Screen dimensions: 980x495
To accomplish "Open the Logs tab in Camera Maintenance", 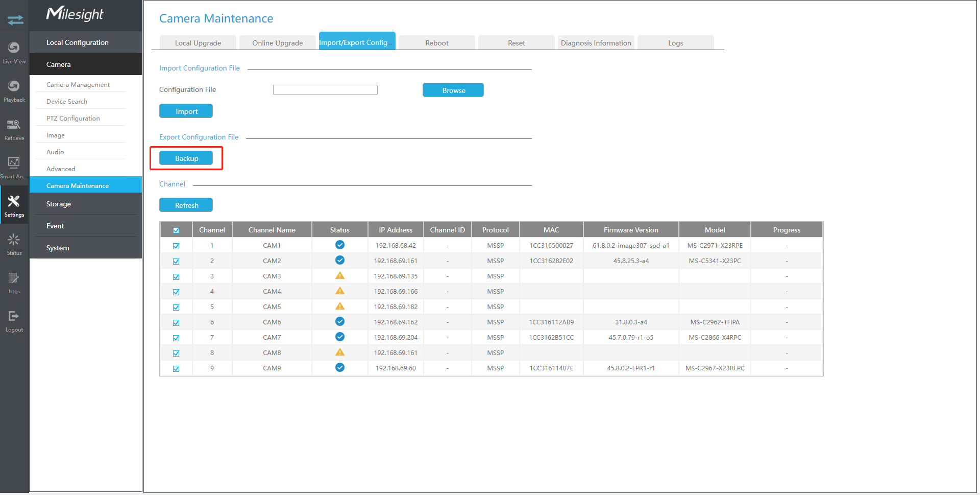I will [x=676, y=43].
